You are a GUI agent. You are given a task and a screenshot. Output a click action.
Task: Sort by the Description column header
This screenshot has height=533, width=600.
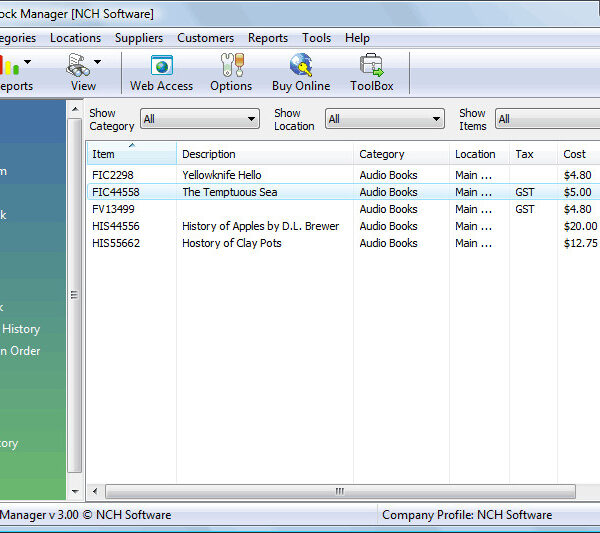(x=265, y=154)
